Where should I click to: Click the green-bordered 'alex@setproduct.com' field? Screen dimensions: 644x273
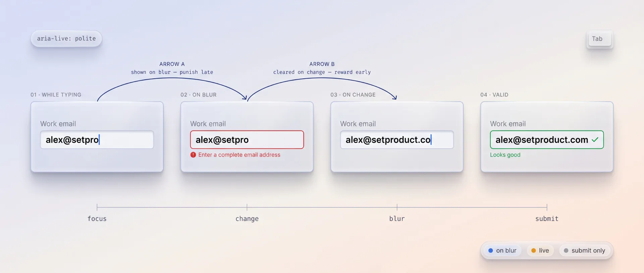[547, 140]
